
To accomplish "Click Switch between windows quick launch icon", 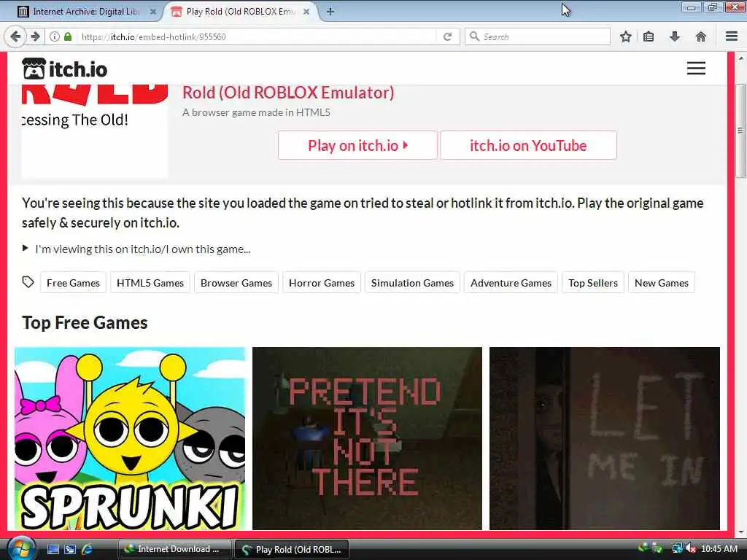I will (70, 549).
